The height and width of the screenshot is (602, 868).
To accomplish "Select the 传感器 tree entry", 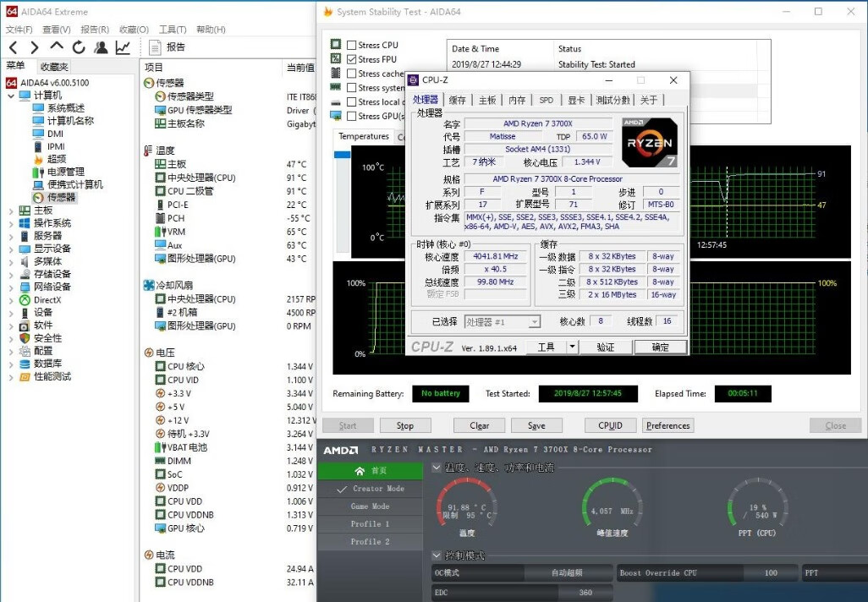I will (x=61, y=197).
